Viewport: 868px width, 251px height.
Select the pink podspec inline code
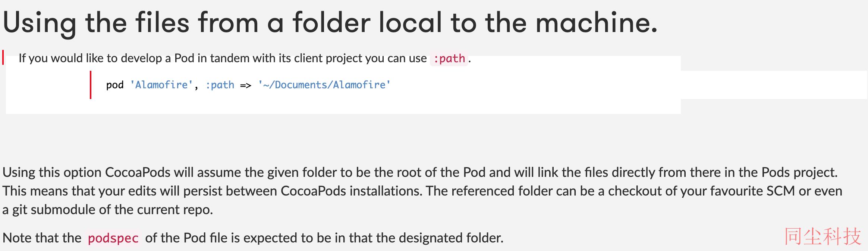click(113, 238)
